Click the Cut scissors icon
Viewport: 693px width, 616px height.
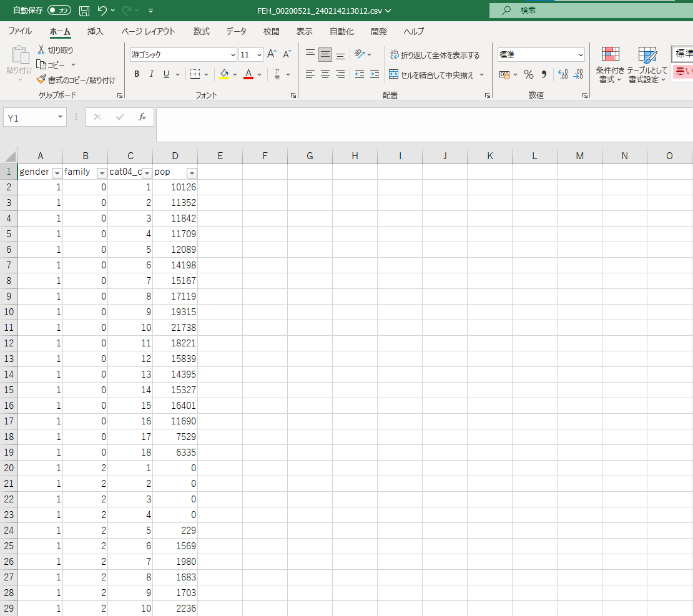tap(41, 50)
